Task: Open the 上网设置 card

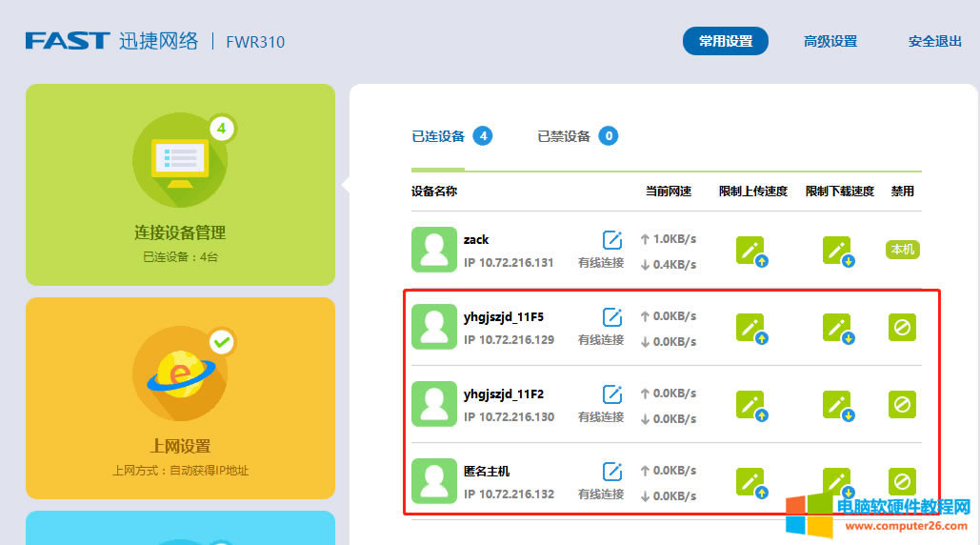Action: tap(180, 398)
